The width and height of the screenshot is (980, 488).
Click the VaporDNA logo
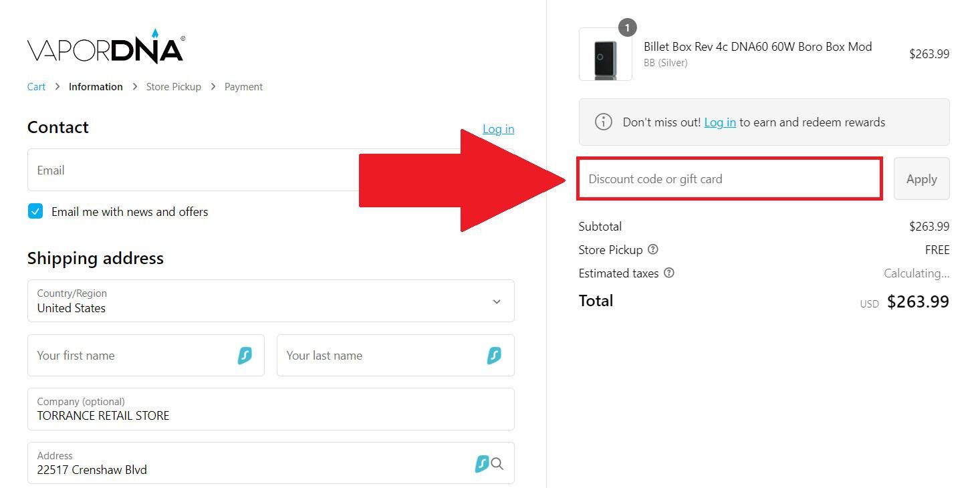point(106,47)
